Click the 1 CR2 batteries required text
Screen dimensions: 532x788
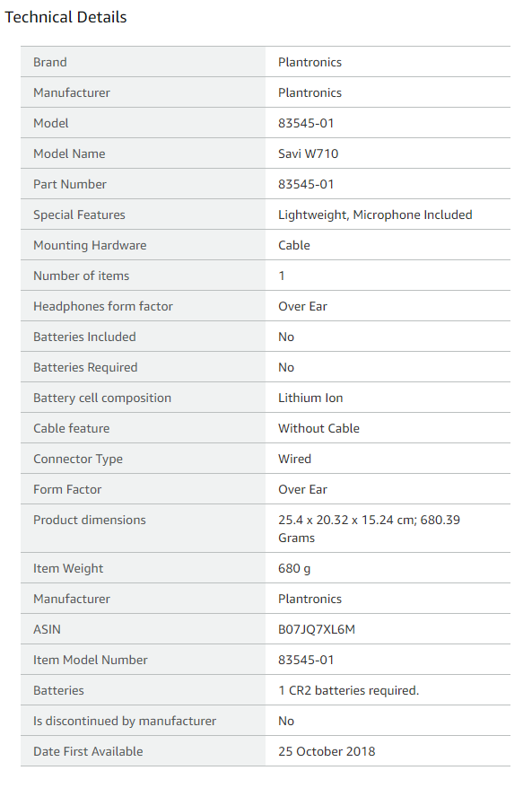pos(348,691)
